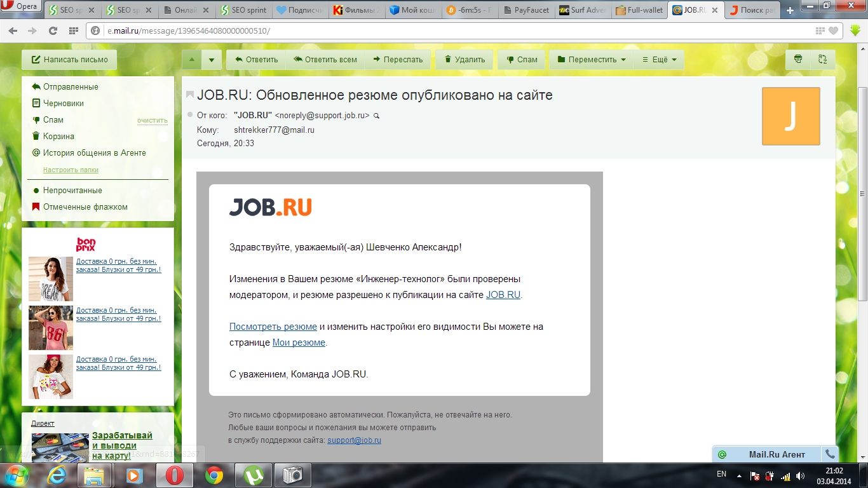The width and height of the screenshot is (868, 488).
Task: Reload the current page
Action: [x=53, y=30]
